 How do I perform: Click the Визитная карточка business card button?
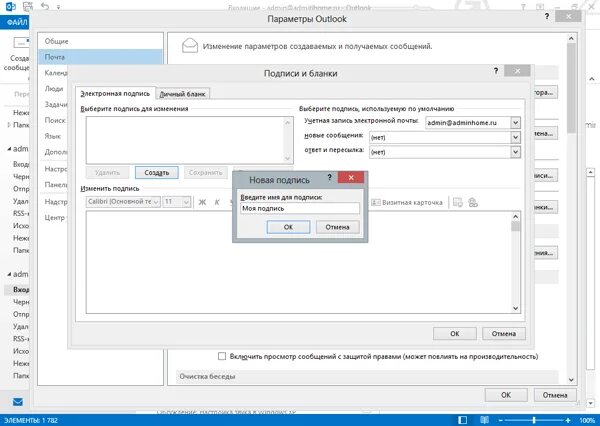click(407, 202)
